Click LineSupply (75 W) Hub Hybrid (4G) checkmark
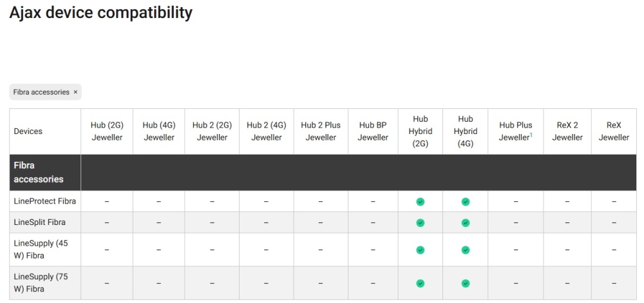 [466, 283]
